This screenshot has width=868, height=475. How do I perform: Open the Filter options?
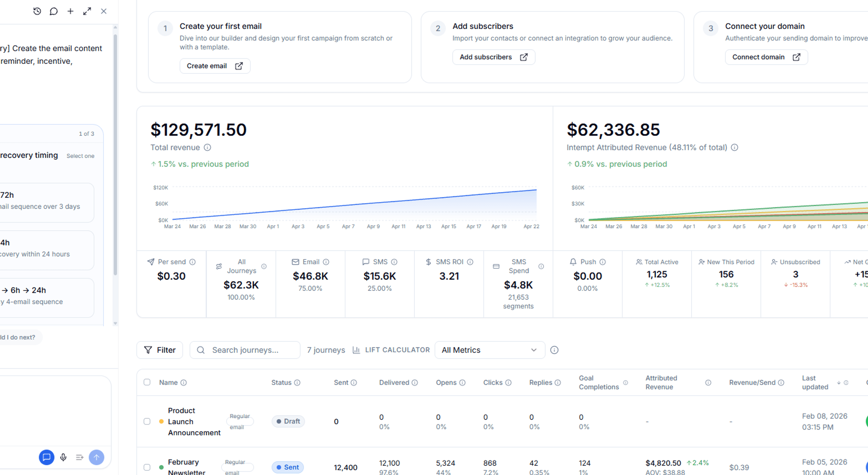[160, 350]
